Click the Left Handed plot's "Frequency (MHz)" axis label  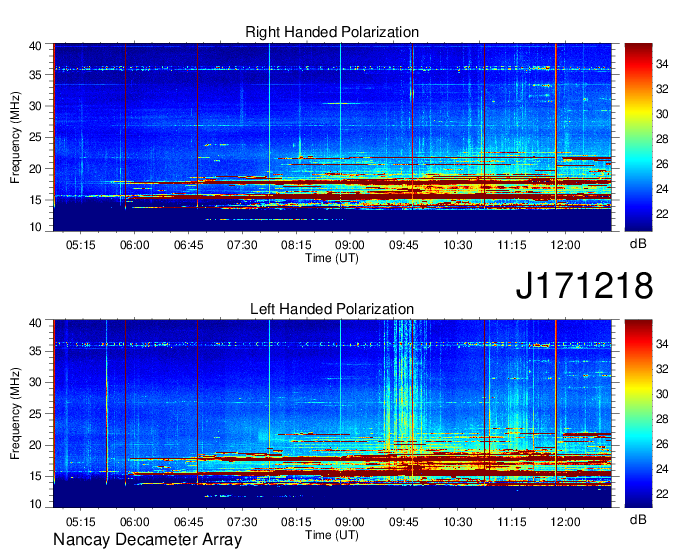tap(15, 414)
